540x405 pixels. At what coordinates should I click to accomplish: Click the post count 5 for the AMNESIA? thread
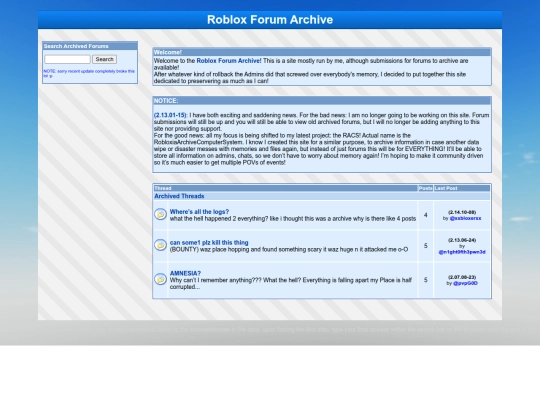pos(426,280)
